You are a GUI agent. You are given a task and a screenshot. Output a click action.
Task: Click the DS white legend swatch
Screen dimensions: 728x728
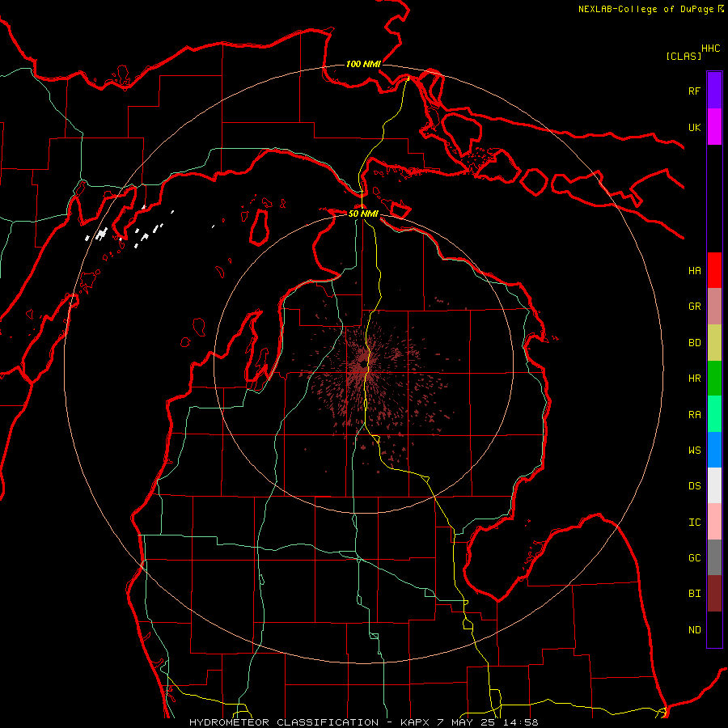point(714,485)
